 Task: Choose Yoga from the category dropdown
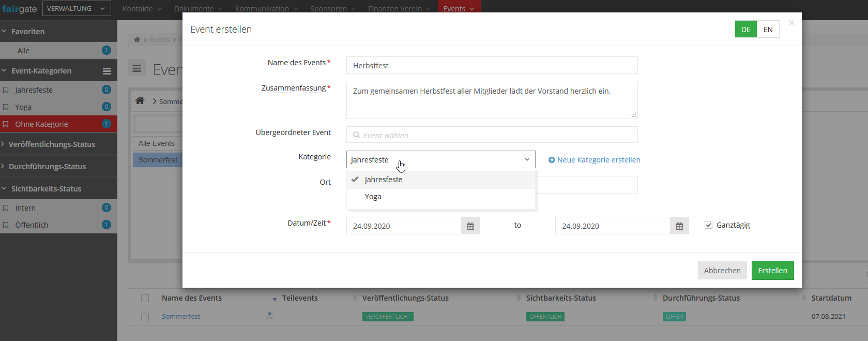(373, 197)
